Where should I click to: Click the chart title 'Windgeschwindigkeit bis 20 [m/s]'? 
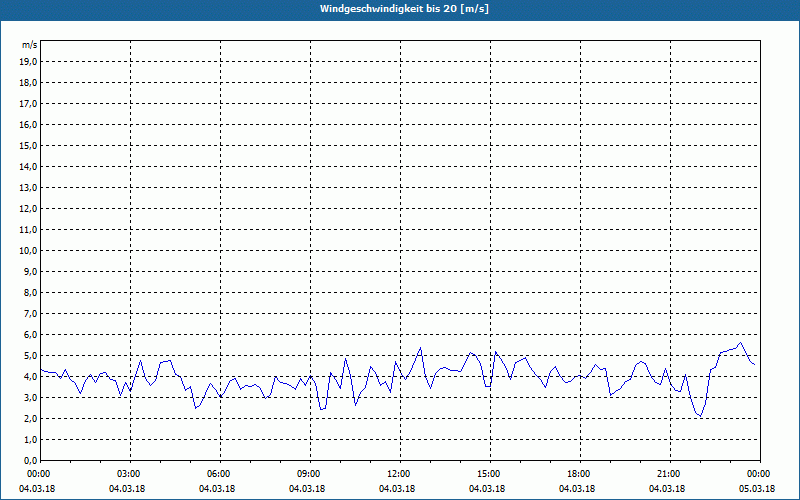pos(404,9)
